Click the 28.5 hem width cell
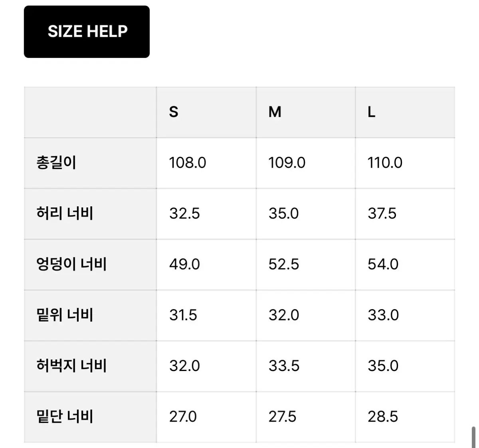The image size is (479, 448). [x=383, y=417]
